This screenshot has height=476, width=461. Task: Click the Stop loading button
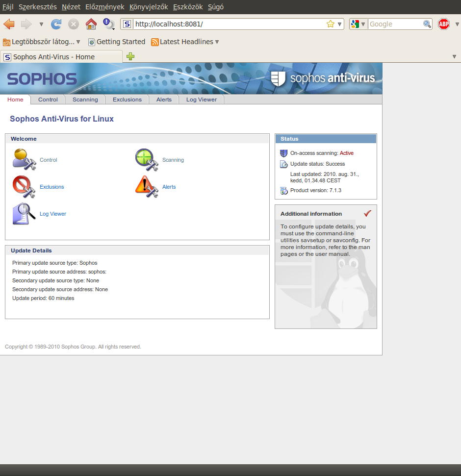[x=73, y=24]
